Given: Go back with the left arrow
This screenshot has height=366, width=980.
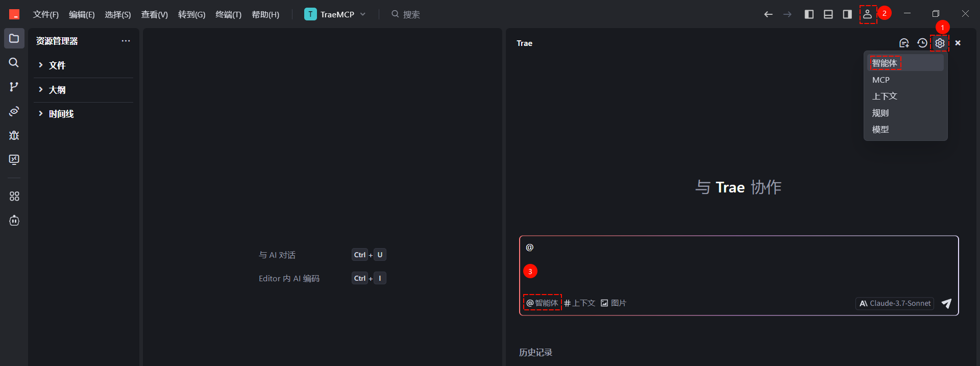Looking at the screenshot, I should [x=768, y=14].
